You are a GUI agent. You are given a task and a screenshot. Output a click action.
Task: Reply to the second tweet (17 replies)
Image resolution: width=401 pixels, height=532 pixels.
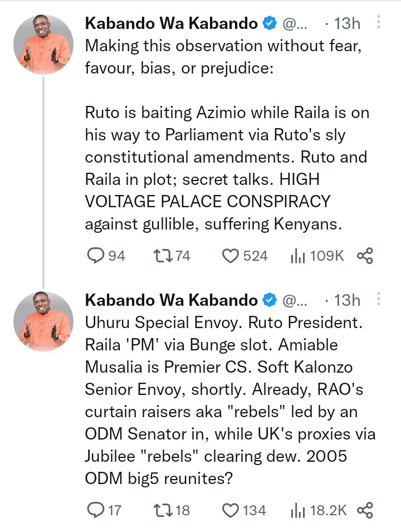point(97,510)
